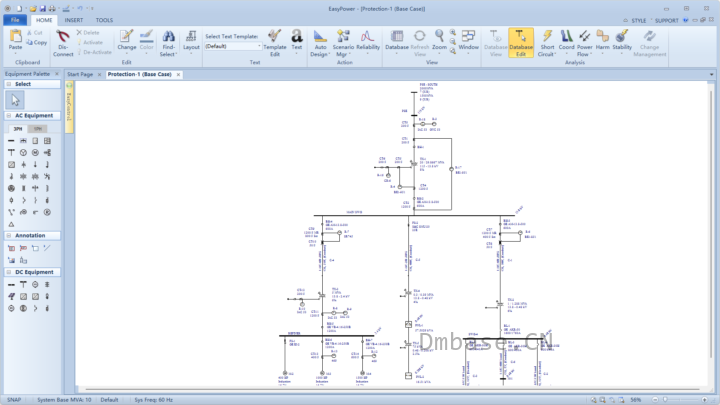Click the Reliability analysis icon
Viewport: 720px width, 405px height.
[367, 36]
